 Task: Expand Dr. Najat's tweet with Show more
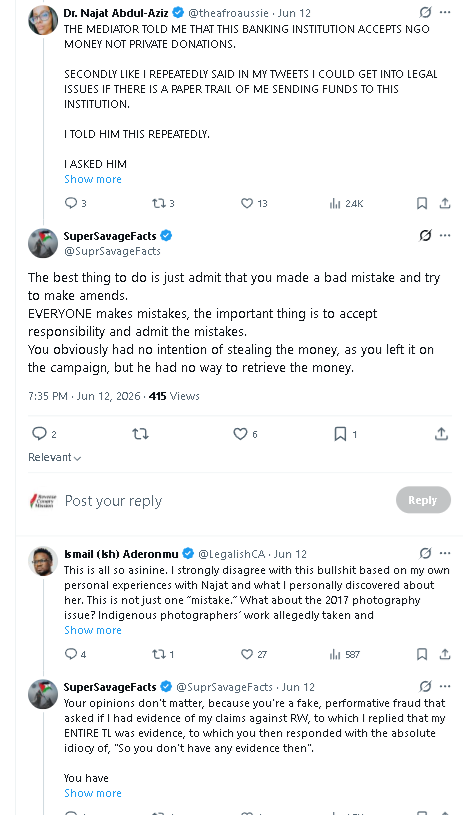(92, 179)
